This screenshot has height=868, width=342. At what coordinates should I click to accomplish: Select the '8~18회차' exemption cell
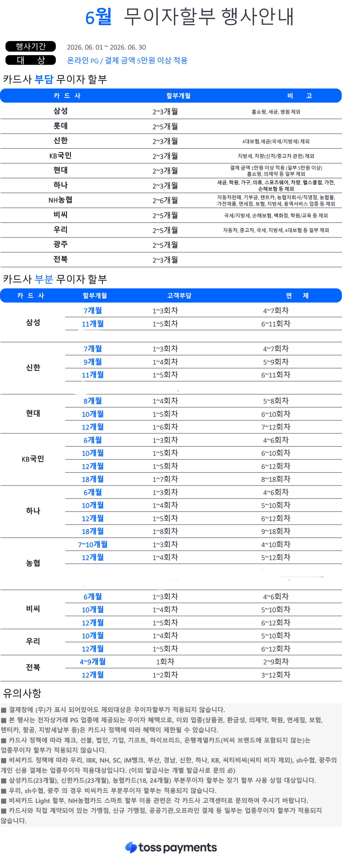pos(276,479)
